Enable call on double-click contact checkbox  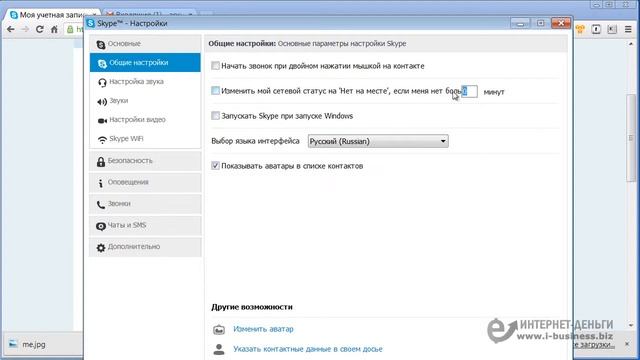tap(215, 66)
